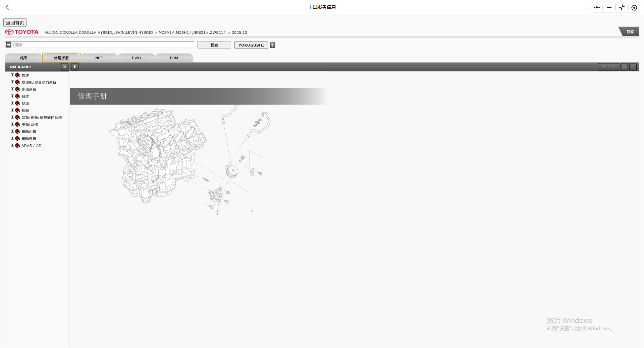Focus the 关键字 keyword input field
644x348 pixels.
click(100, 45)
